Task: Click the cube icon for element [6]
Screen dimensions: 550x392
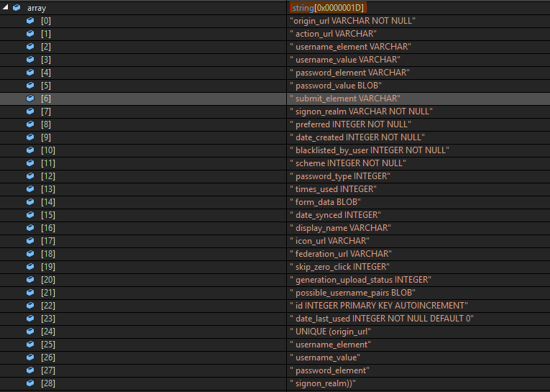Action: (x=30, y=98)
